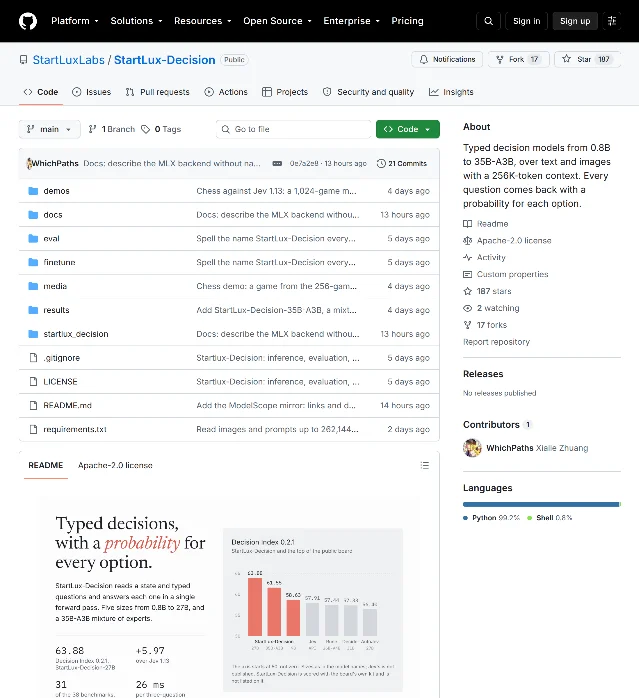Click the README.md file icon
Viewport: 639px width, 698px height.
click(33, 405)
